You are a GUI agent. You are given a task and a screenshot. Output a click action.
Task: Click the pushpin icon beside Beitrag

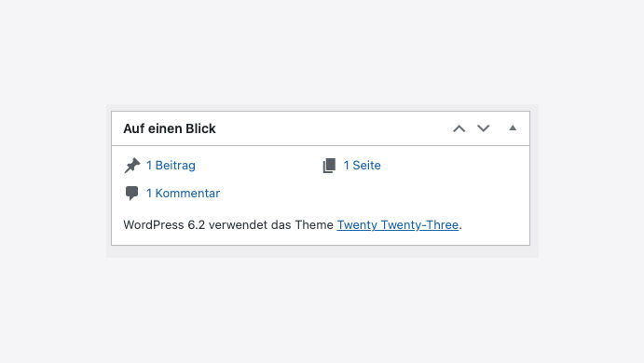point(132,166)
